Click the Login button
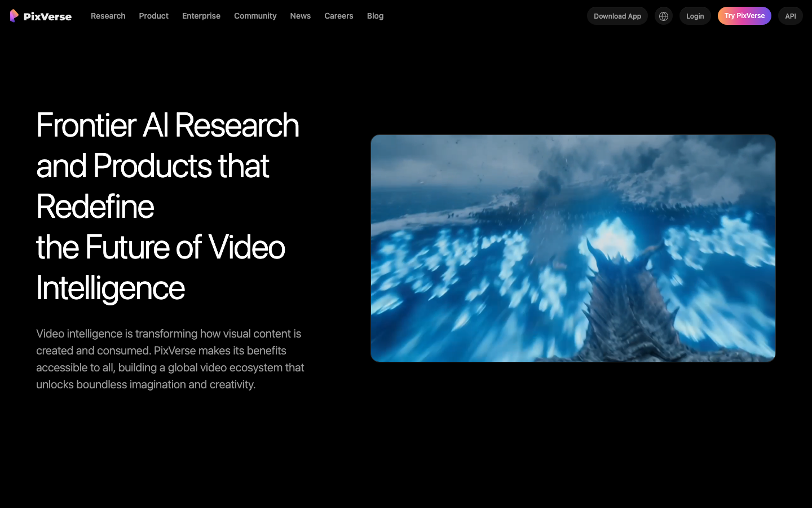812x508 pixels. (695, 16)
